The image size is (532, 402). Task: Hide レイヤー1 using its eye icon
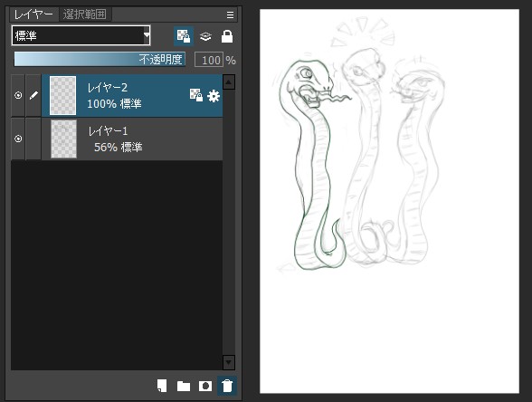18,139
